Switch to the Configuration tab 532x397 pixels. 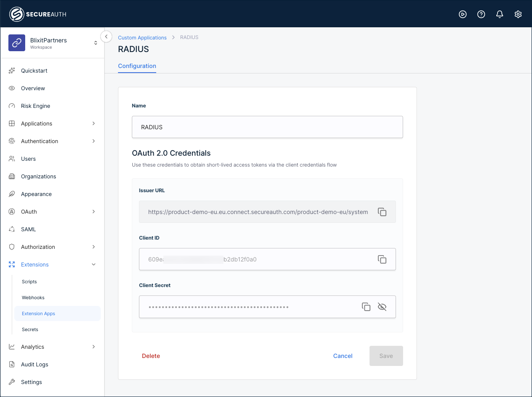137,66
